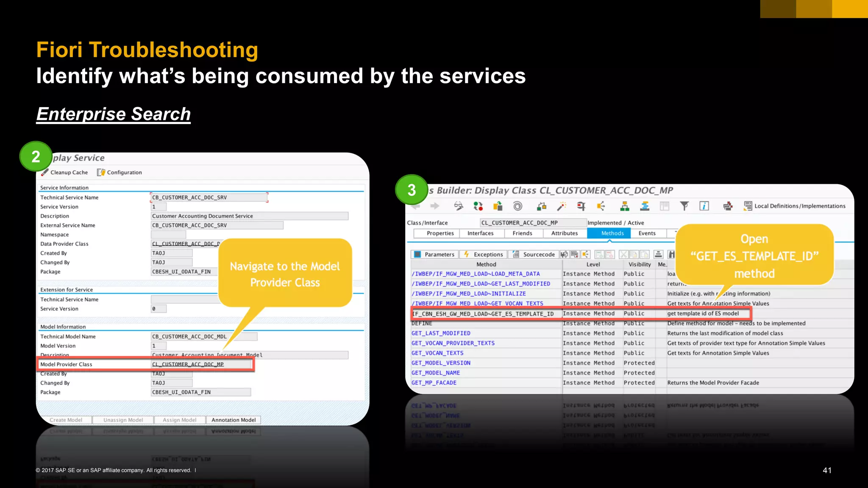Click the Full Screen layout icon

(x=664, y=206)
